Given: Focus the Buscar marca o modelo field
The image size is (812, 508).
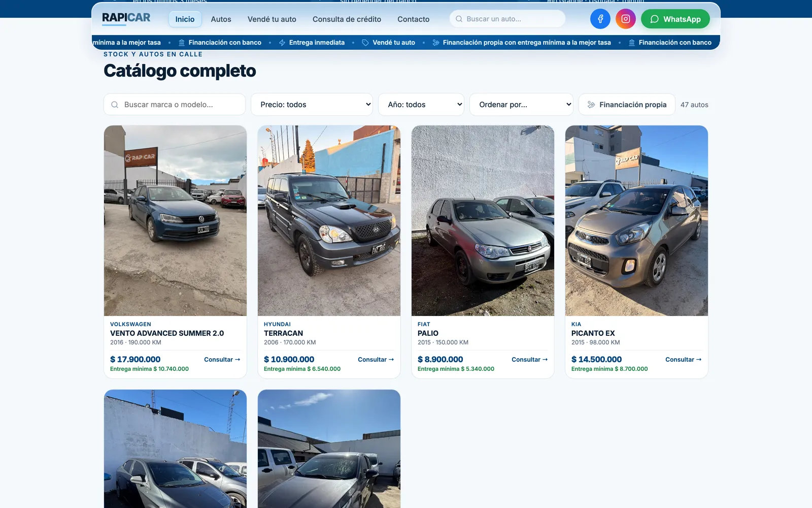Looking at the screenshot, I should [x=175, y=105].
